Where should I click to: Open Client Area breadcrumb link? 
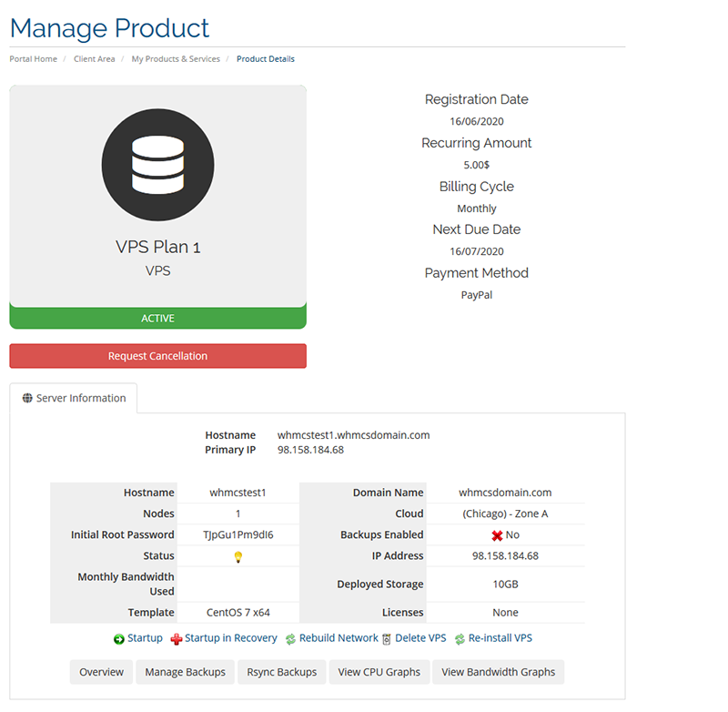coord(95,59)
